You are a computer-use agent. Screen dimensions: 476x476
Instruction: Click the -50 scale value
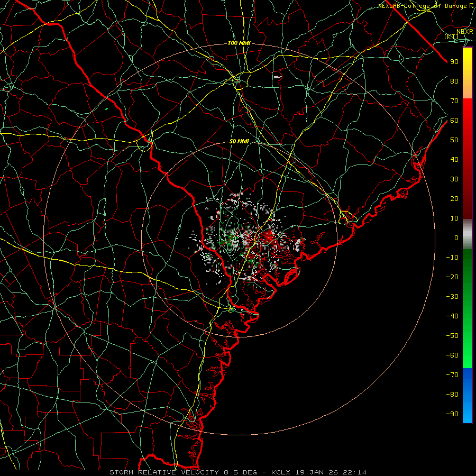pyautogui.click(x=452, y=336)
